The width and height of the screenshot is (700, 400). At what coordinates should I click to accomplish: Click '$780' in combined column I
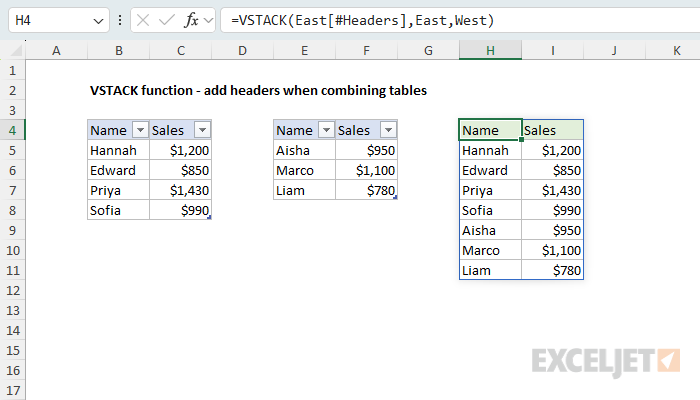pyautogui.click(x=553, y=270)
